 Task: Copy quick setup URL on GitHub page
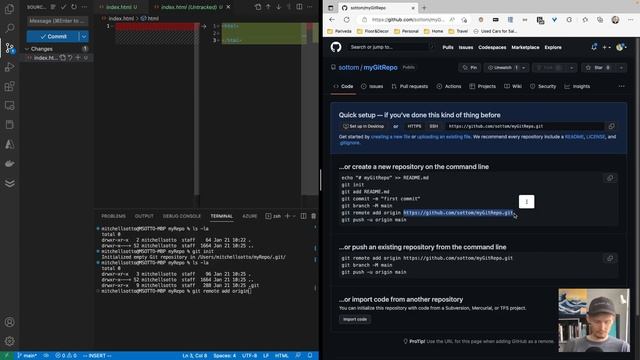[611, 126]
